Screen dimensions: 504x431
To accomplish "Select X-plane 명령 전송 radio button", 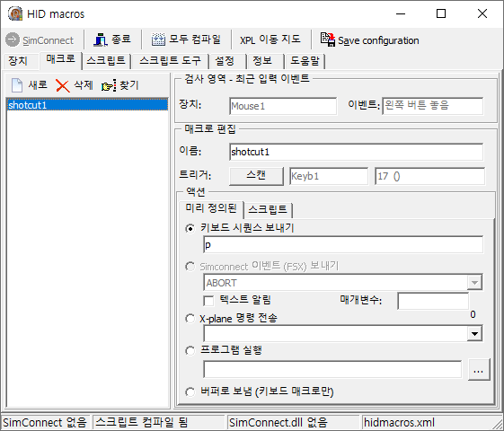I will (x=190, y=319).
